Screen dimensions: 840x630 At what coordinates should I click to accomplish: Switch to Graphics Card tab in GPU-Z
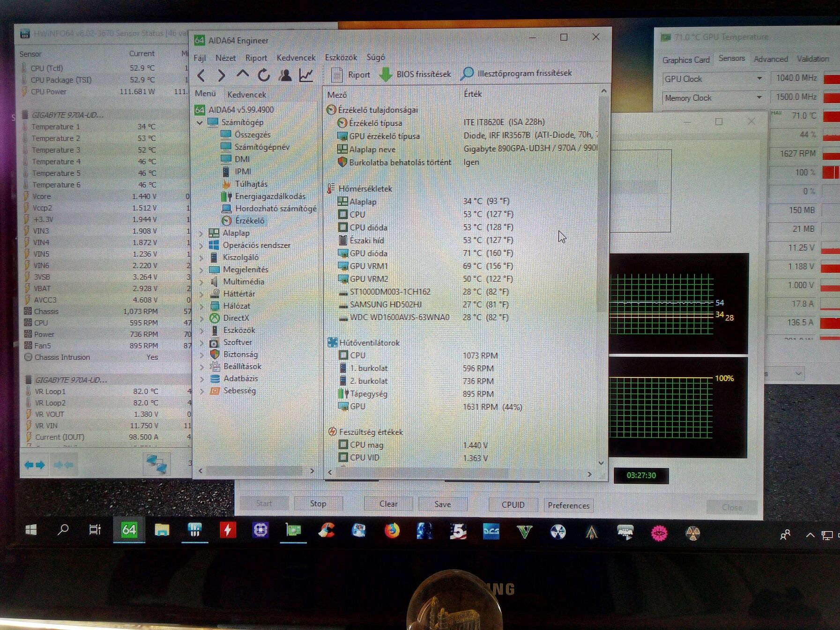pyautogui.click(x=686, y=60)
